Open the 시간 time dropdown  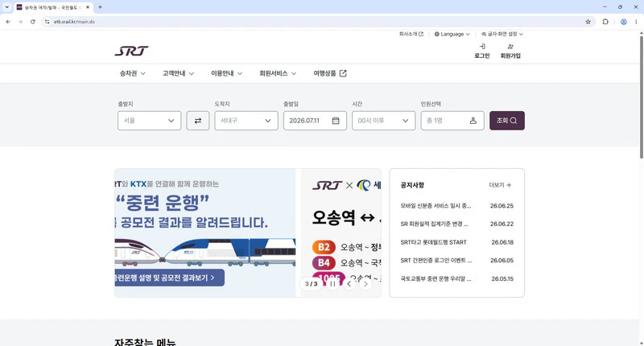pos(384,121)
